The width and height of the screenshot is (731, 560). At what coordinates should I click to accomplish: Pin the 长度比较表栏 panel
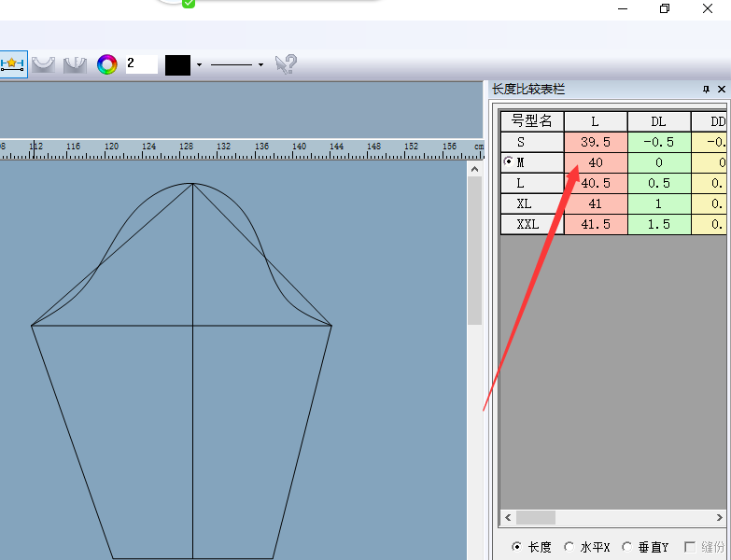(706, 90)
